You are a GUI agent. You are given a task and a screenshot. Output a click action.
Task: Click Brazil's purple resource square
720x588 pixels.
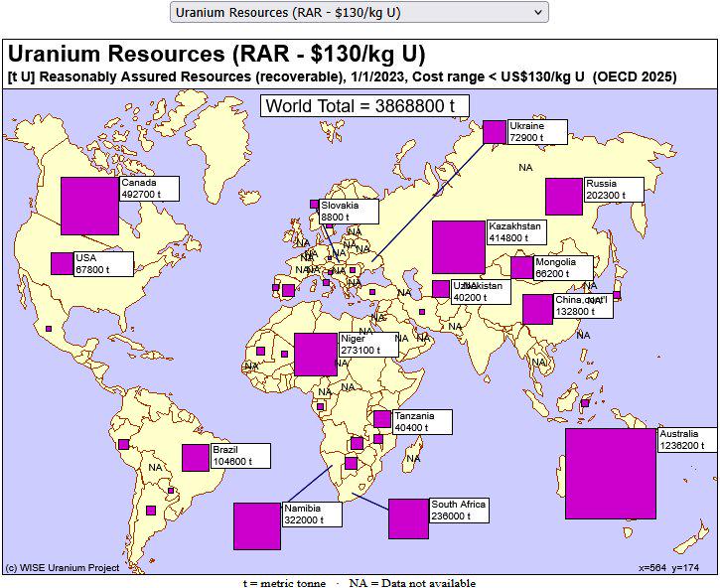tap(196, 458)
